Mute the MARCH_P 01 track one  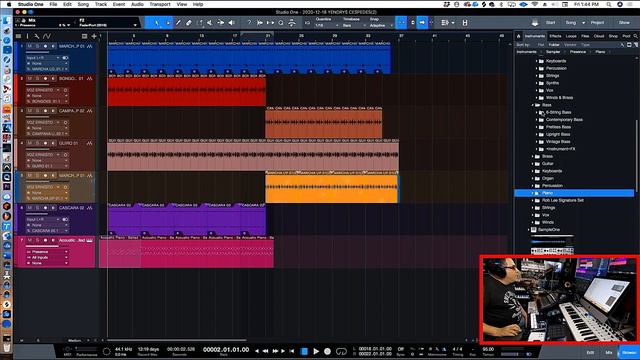coord(29,46)
